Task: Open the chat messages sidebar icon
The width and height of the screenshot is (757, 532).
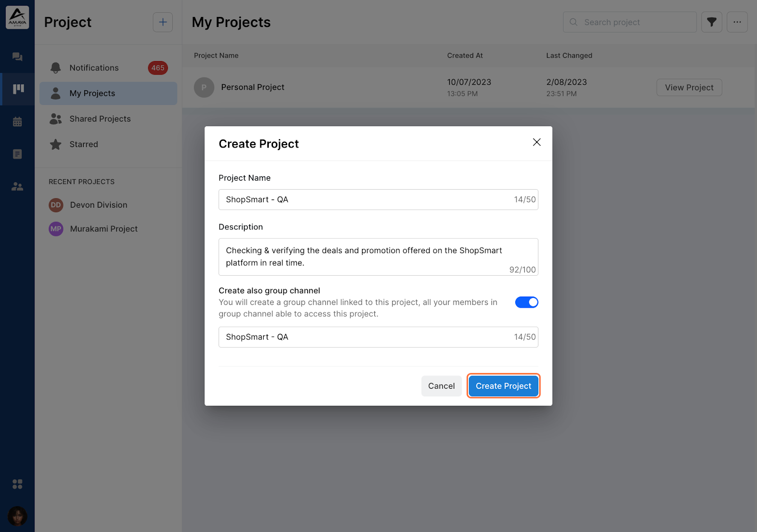Action: pyautogui.click(x=18, y=57)
